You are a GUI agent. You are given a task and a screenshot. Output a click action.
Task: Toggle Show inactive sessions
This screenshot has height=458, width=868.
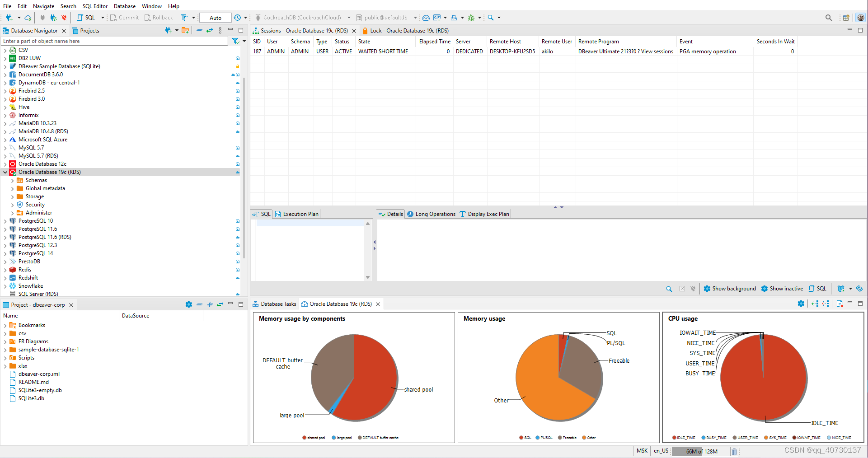point(782,289)
